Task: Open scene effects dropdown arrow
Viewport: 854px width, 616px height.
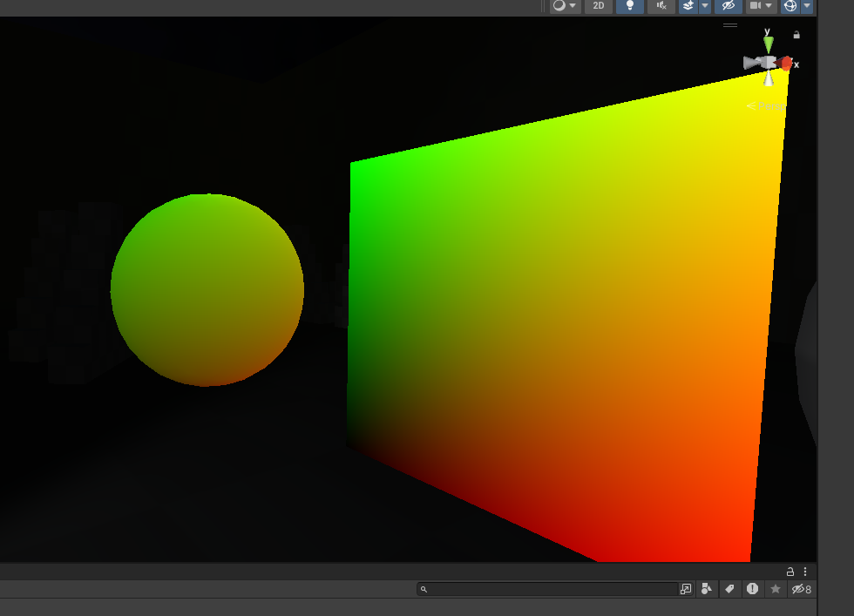Action: (x=705, y=5)
